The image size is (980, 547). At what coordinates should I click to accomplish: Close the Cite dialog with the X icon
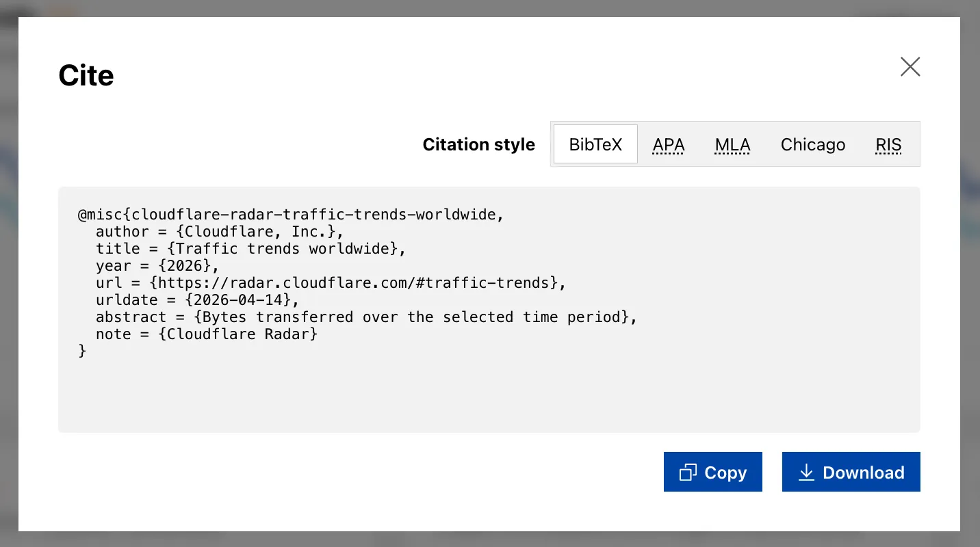(x=910, y=66)
